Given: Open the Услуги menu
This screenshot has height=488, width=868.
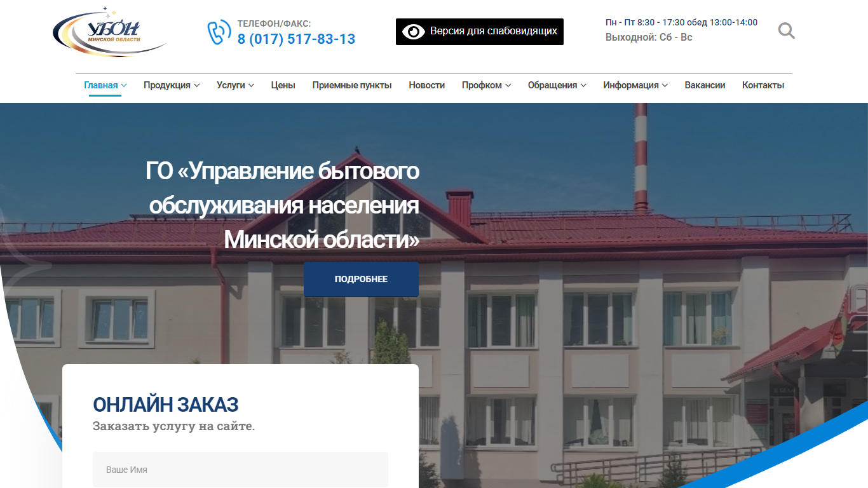Looking at the screenshot, I should coord(231,85).
